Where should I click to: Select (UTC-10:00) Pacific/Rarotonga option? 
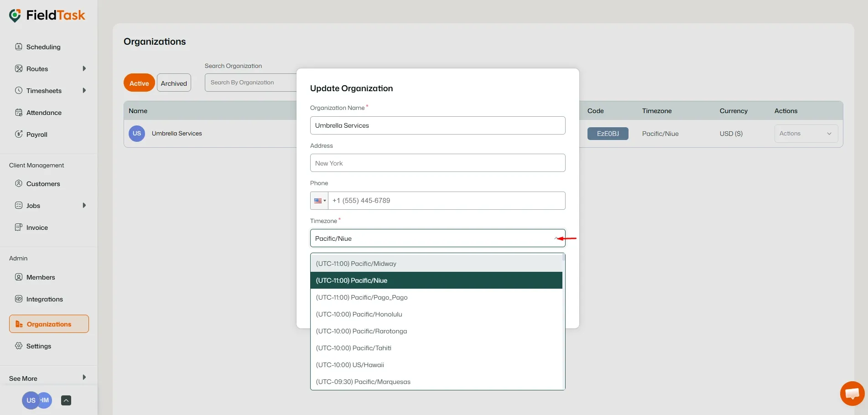point(436,331)
